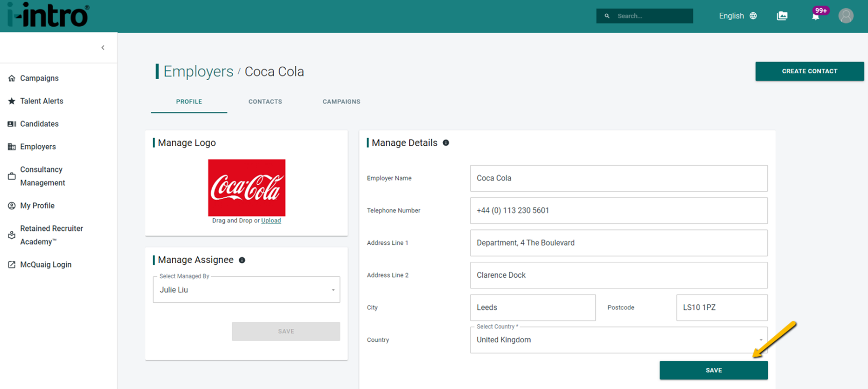Open My Profile page
868x389 pixels.
click(x=37, y=206)
